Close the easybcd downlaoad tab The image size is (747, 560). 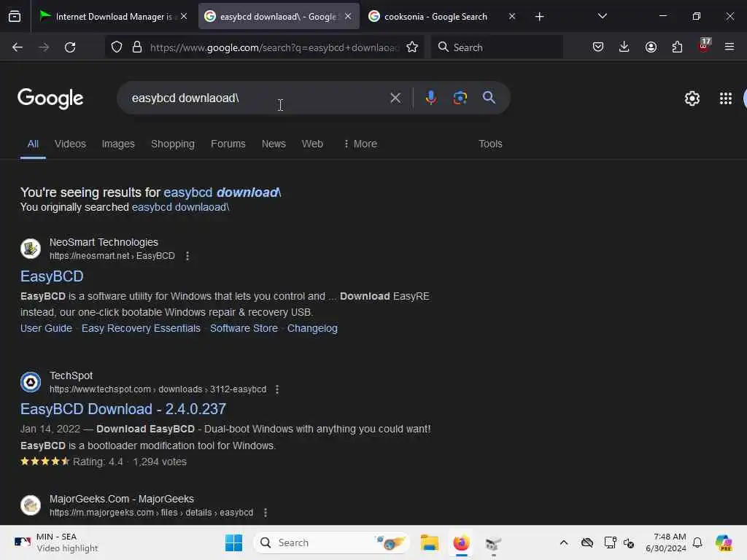click(348, 16)
